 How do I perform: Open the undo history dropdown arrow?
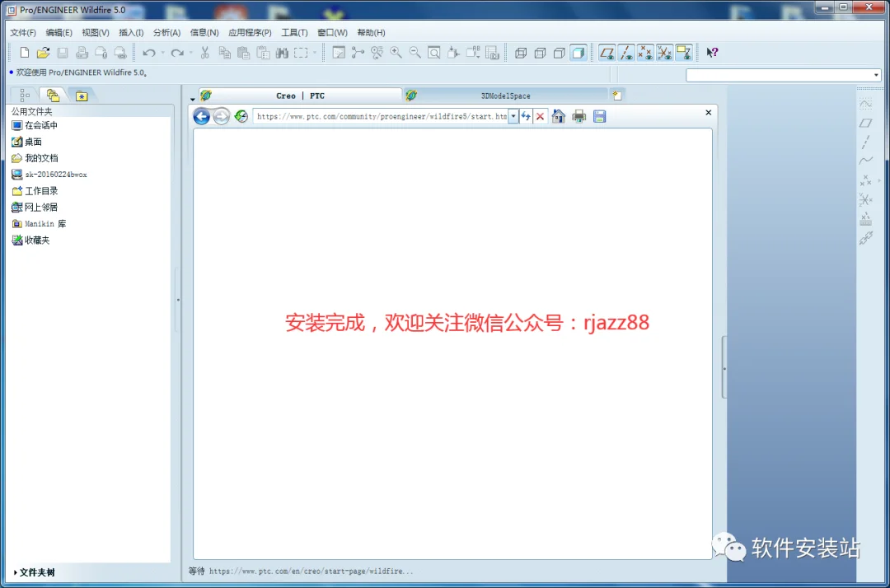(x=163, y=53)
